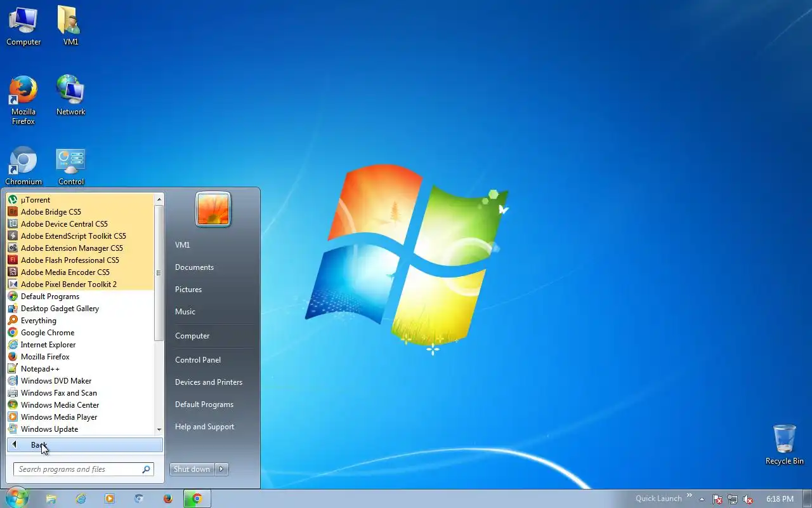This screenshot has width=812, height=508.
Task: Open Windows Media Player from the programs list
Action: tap(80, 417)
